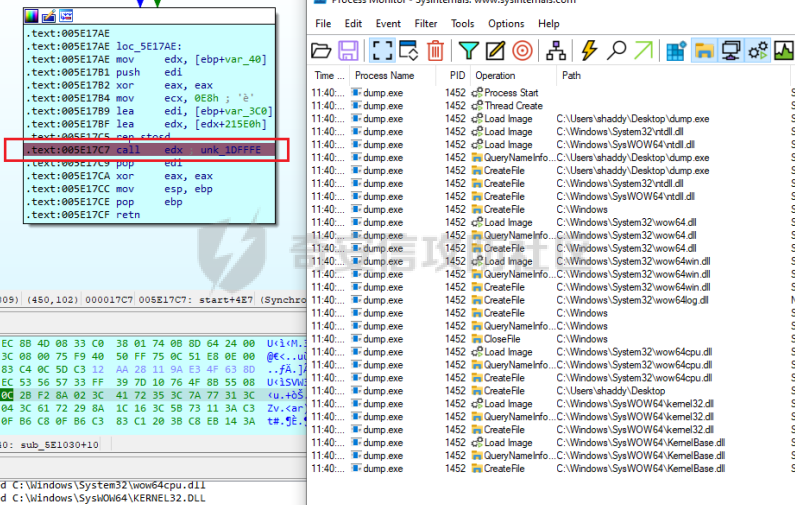Image resolution: width=795 pixels, height=505 pixels.
Task: Click the node color icon in IDA graph
Action: [x=31, y=16]
